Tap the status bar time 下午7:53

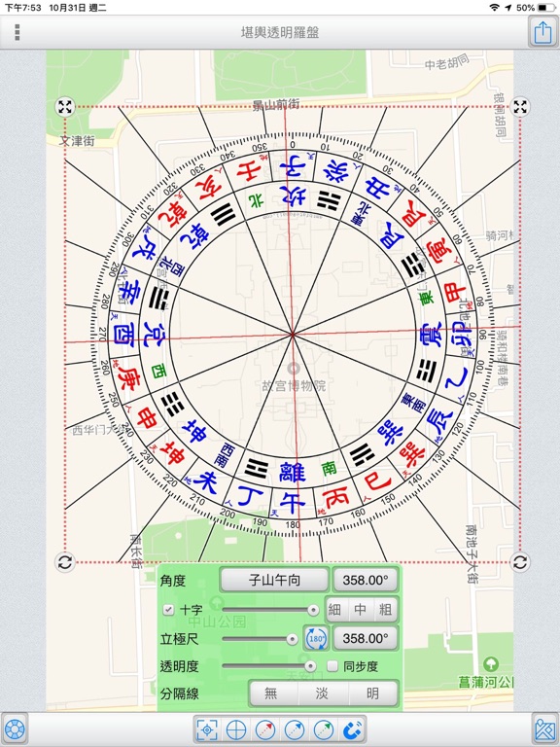pos(22,8)
